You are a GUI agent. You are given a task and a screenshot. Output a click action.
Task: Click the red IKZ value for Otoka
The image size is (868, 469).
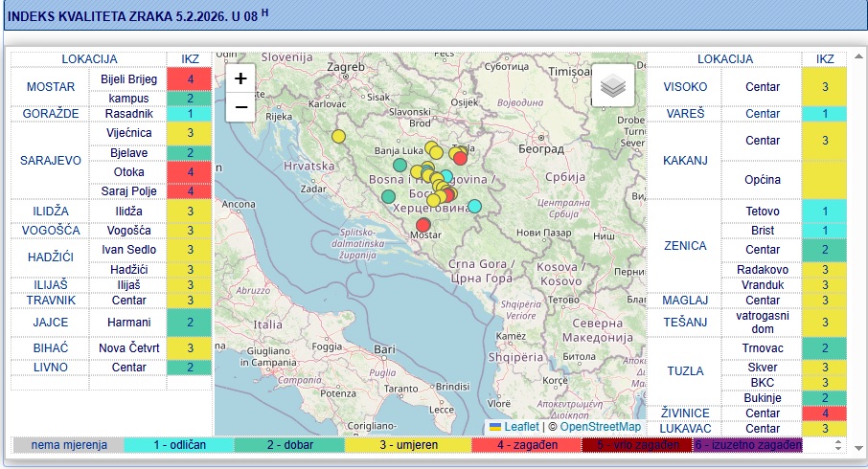click(x=191, y=171)
